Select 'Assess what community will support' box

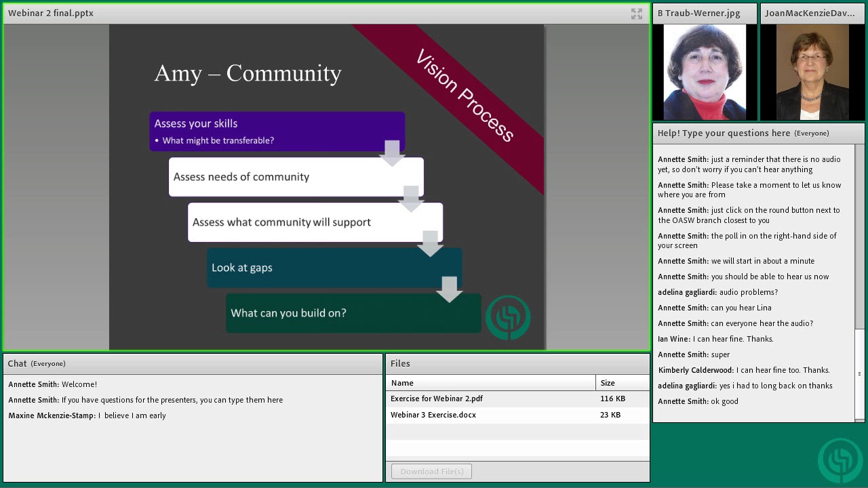coord(315,222)
